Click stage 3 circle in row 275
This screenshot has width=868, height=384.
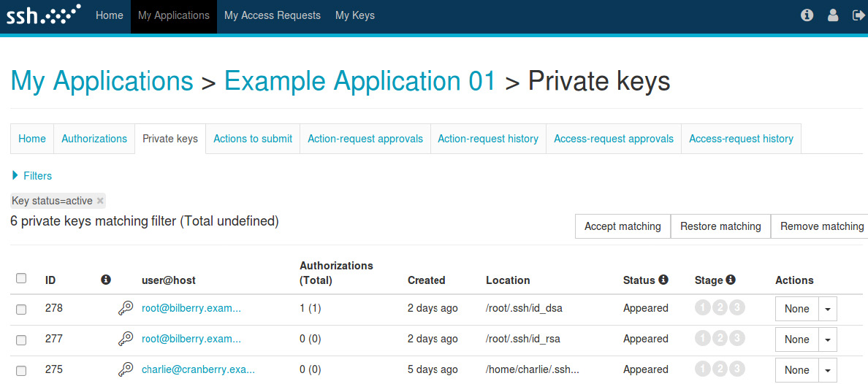point(736,369)
